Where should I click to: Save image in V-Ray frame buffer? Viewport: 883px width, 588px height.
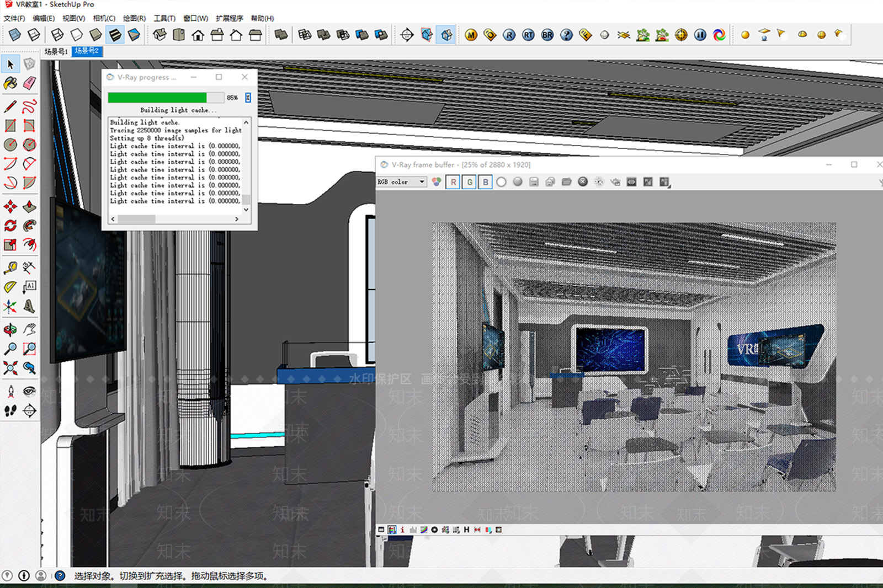coord(534,182)
